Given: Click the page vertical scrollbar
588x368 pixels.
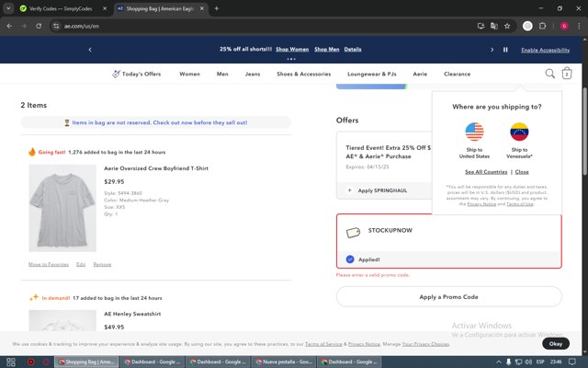Looking at the screenshot, I should pyautogui.click(x=584, y=132).
